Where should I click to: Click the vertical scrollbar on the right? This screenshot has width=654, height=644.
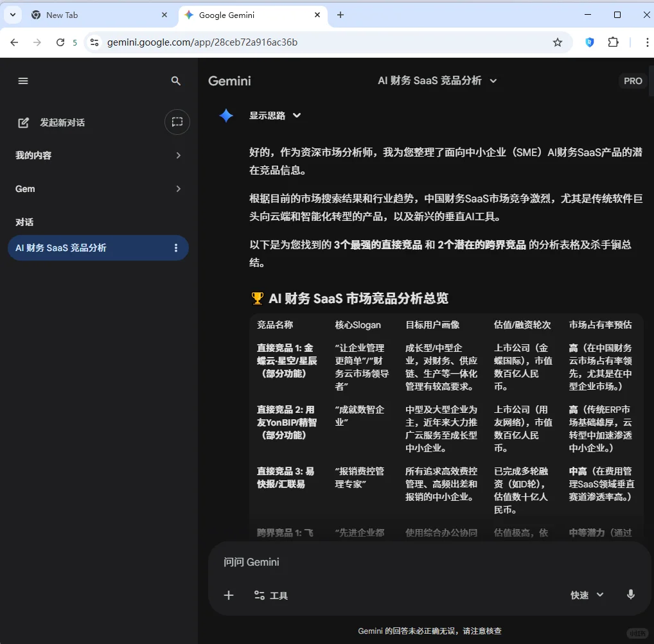651,82
